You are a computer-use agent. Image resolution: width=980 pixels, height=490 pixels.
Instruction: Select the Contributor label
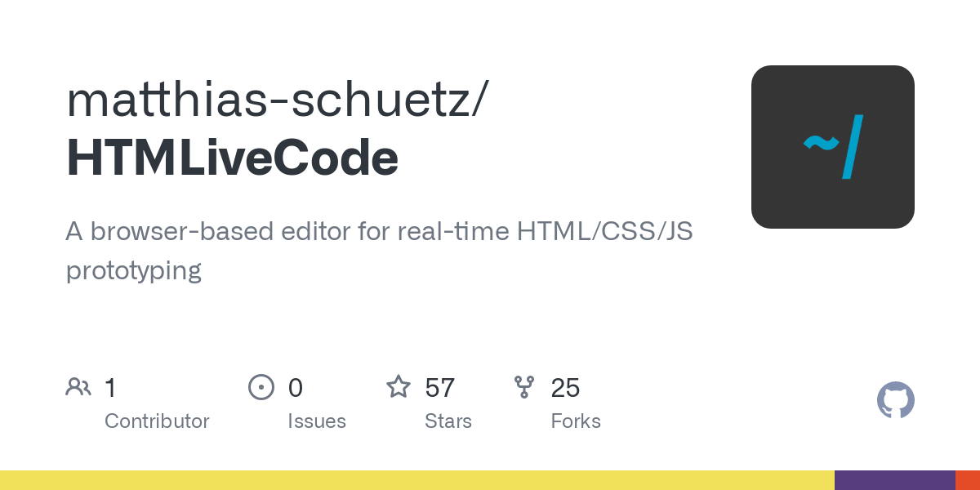click(157, 421)
